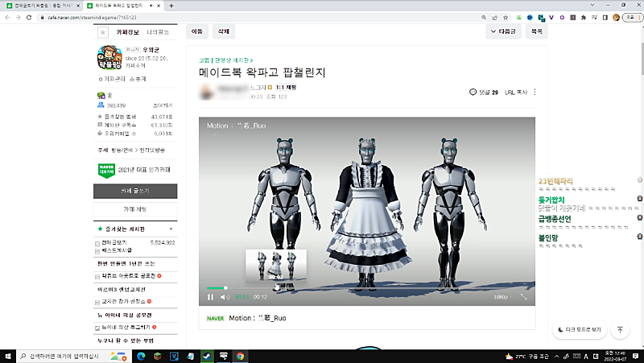
Task: Click the address bar URL field
Action: pyautogui.click(x=258, y=17)
